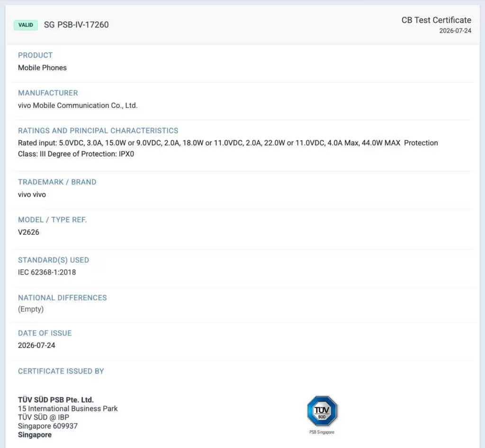The height and width of the screenshot is (448, 485).
Task: Click RATINGS AND PRINCIPAL CHARACTERISTICS heading
Action: 98,131
